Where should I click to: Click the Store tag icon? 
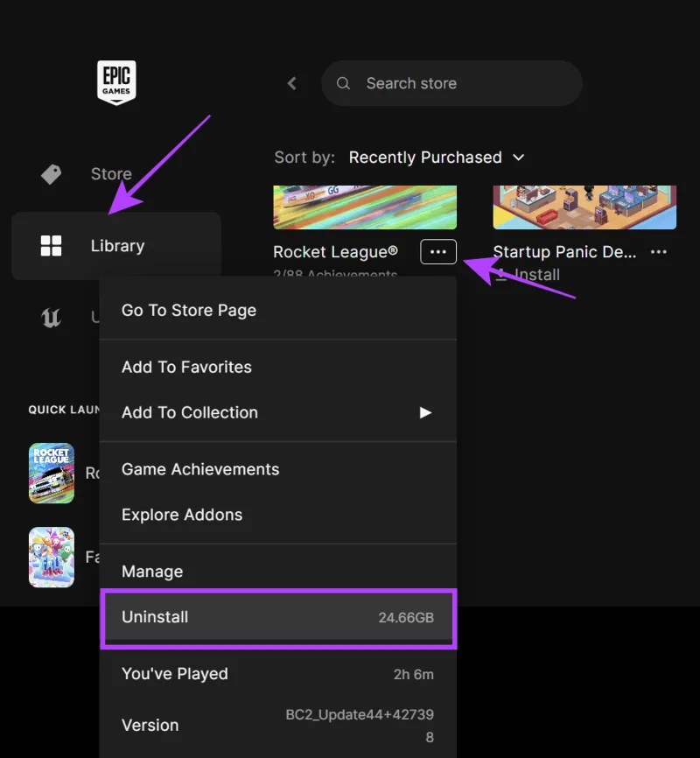pos(52,174)
